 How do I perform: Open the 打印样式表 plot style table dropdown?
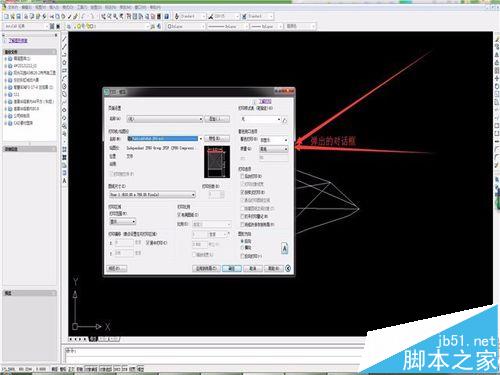pyautogui.click(x=260, y=119)
